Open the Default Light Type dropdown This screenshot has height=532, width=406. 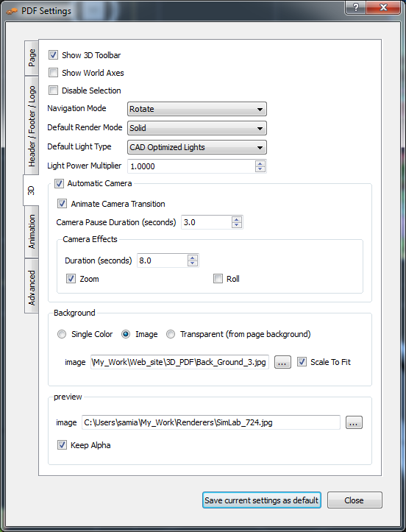point(196,147)
